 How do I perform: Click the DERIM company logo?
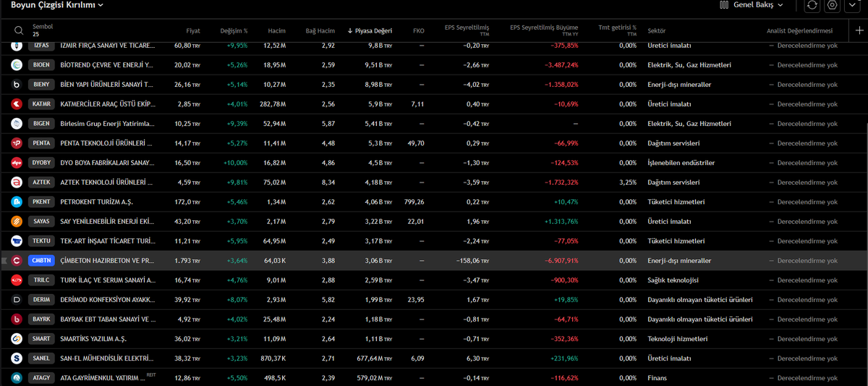17,300
